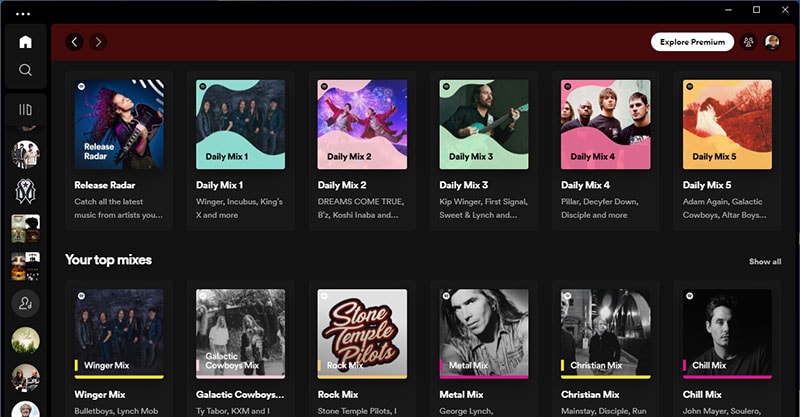Click 'Pillar, Decyfer Down' description
The height and width of the screenshot is (417, 800).
click(599, 208)
